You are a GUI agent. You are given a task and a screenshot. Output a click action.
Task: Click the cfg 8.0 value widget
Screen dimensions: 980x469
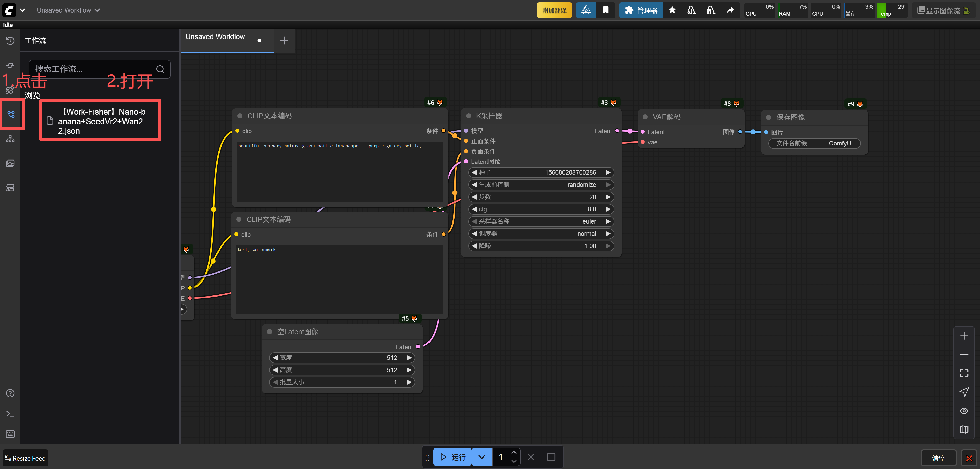click(541, 209)
